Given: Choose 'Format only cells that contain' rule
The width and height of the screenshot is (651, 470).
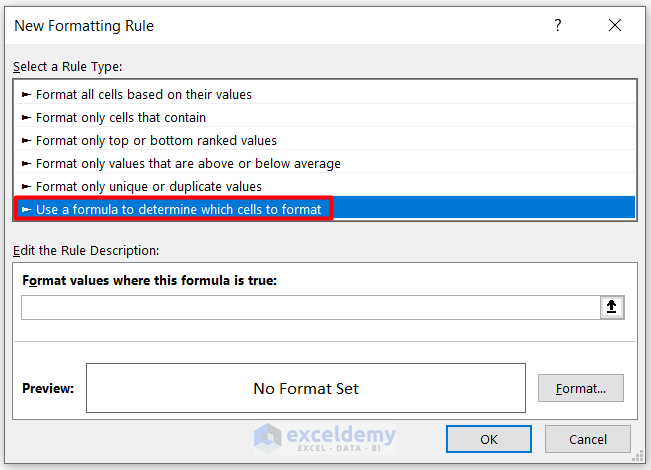Looking at the screenshot, I should point(120,118).
